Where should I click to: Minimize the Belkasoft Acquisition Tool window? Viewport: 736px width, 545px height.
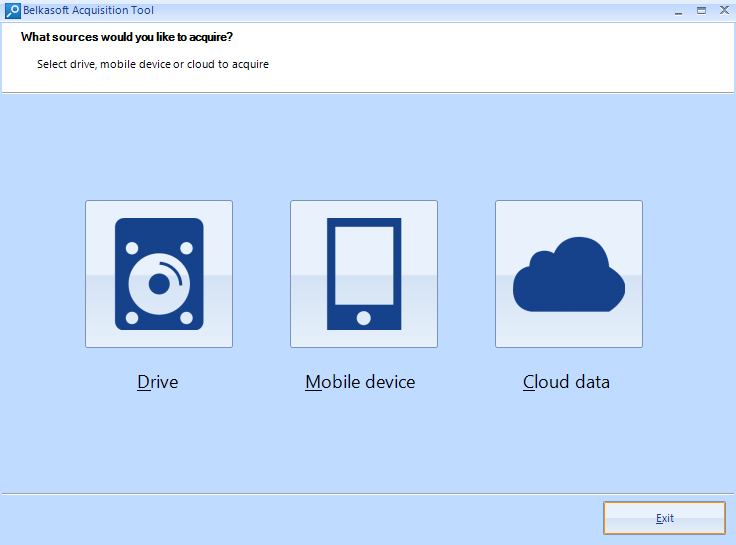point(678,11)
